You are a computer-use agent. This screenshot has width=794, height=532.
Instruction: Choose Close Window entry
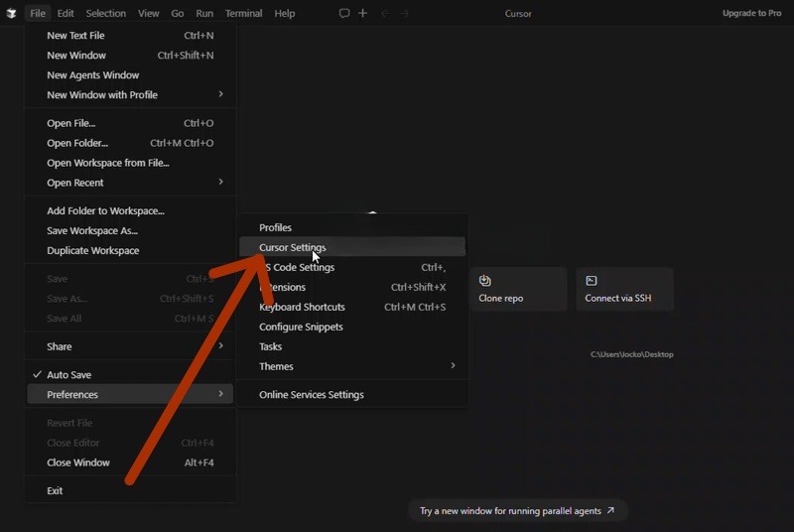click(x=130, y=463)
